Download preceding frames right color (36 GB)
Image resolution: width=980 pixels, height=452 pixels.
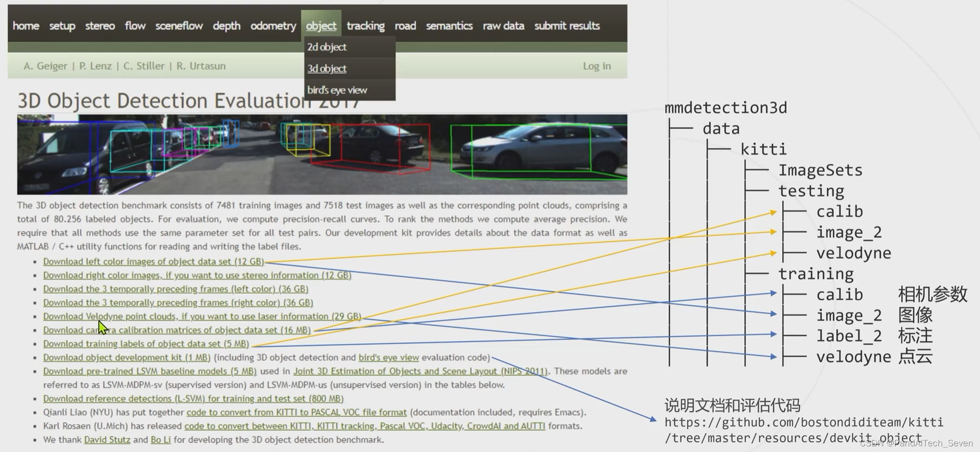tap(178, 303)
